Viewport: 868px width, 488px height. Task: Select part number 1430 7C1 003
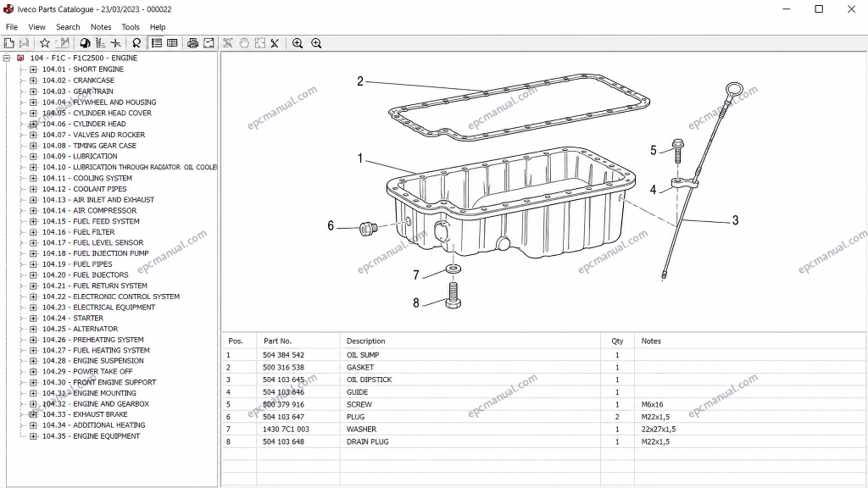(286, 429)
